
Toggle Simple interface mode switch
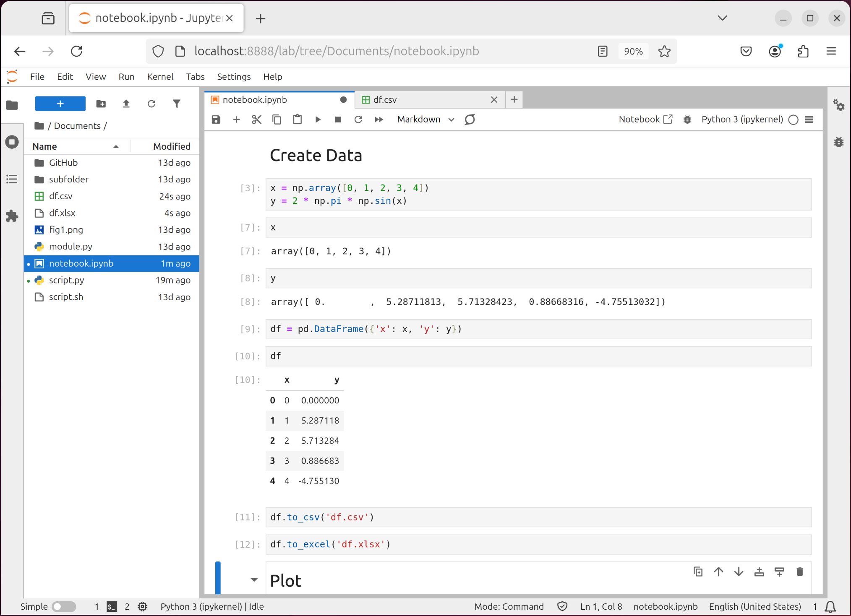[x=64, y=606]
